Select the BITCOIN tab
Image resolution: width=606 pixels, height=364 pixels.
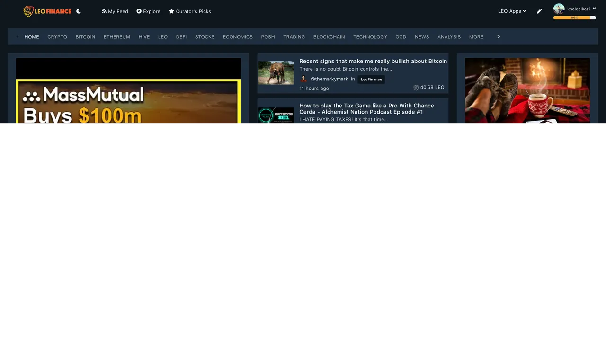pyautogui.click(x=85, y=37)
